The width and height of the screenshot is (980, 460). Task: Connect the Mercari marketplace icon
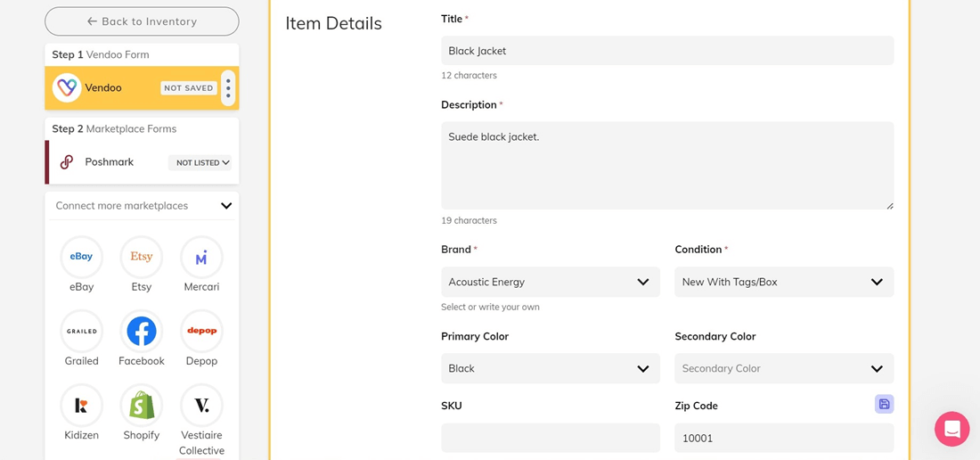tap(201, 258)
